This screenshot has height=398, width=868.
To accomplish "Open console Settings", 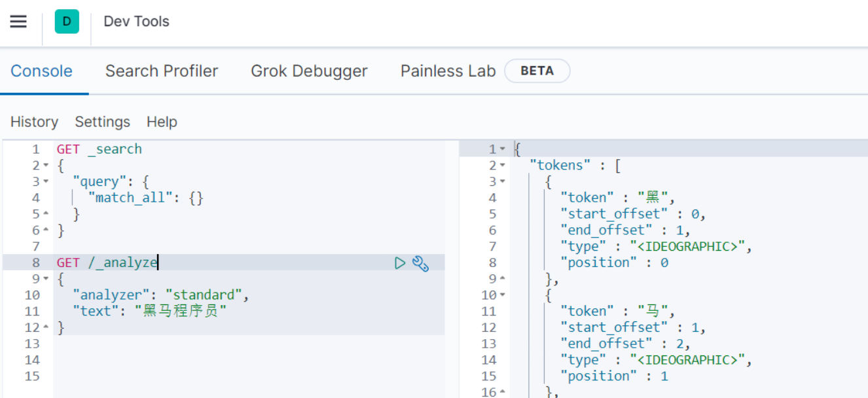I will click(x=102, y=122).
